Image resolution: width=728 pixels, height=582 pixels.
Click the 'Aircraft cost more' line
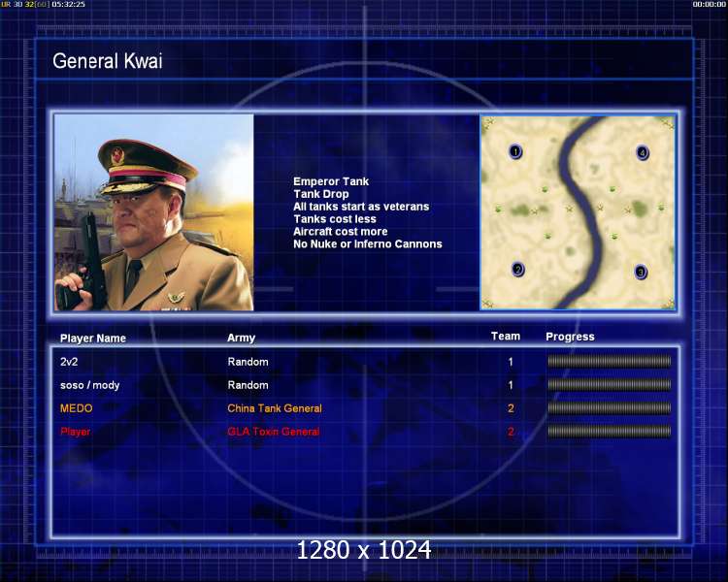340,232
